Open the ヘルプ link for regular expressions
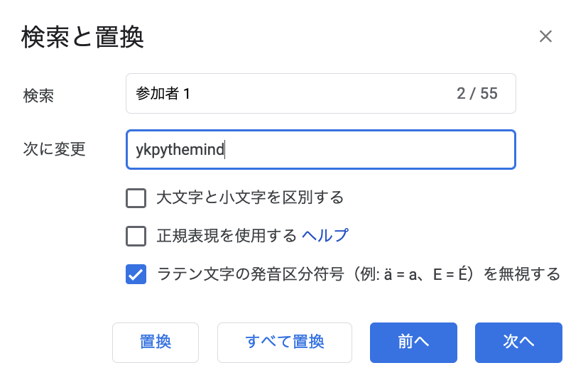 click(325, 236)
